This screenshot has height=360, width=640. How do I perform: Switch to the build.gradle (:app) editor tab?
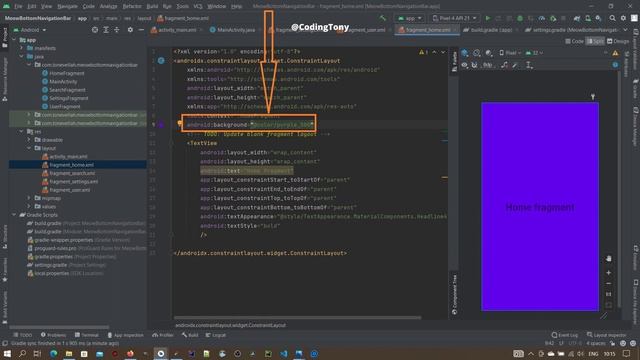pyautogui.click(x=491, y=30)
